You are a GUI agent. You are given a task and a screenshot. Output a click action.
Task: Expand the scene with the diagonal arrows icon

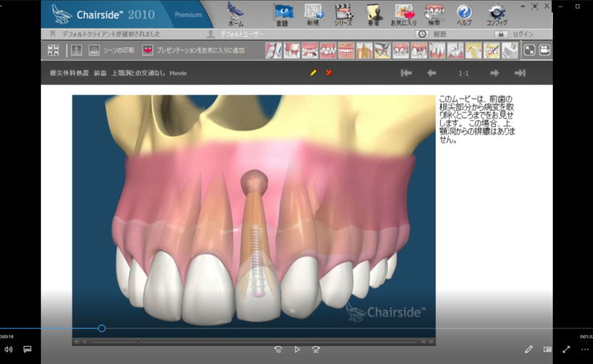pos(529,50)
